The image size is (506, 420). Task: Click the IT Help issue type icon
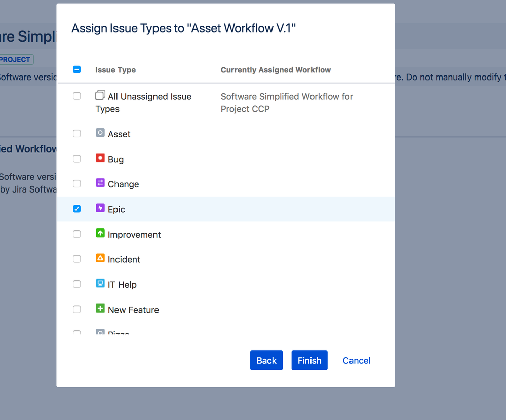pyautogui.click(x=100, y=284)
